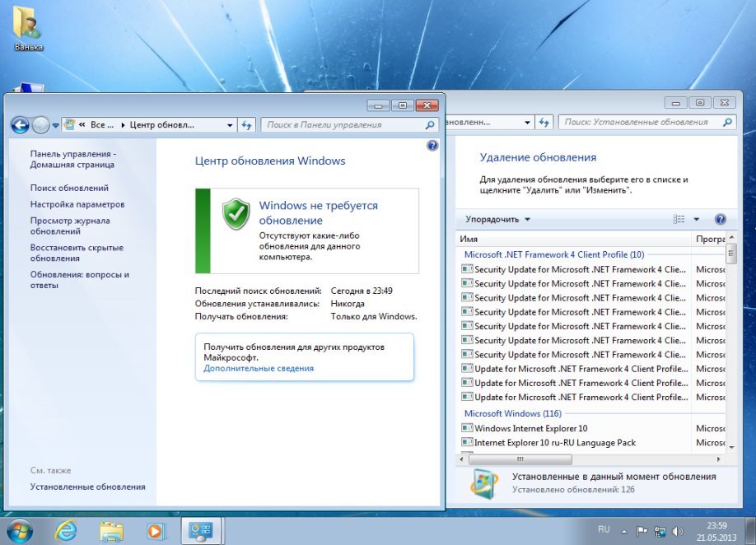
Task: Open the Упорядочить dropdown menu
Action: click(497, 220)
